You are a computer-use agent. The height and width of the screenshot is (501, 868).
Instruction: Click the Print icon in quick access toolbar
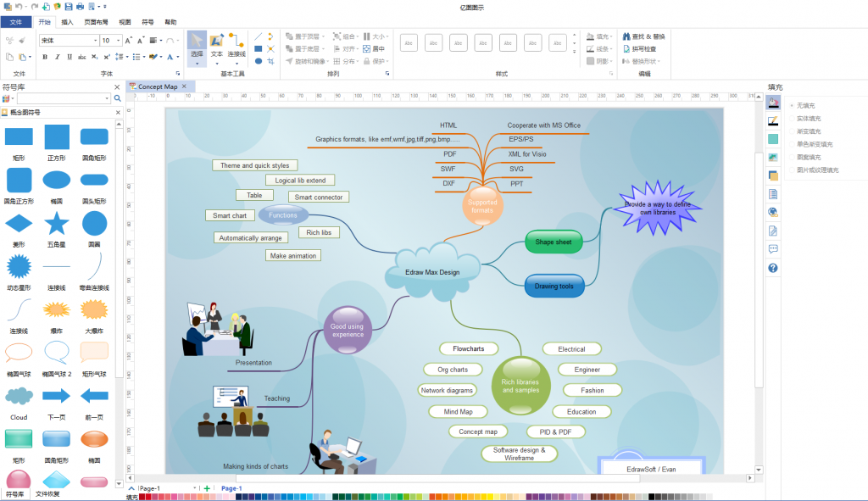[80, 7]
